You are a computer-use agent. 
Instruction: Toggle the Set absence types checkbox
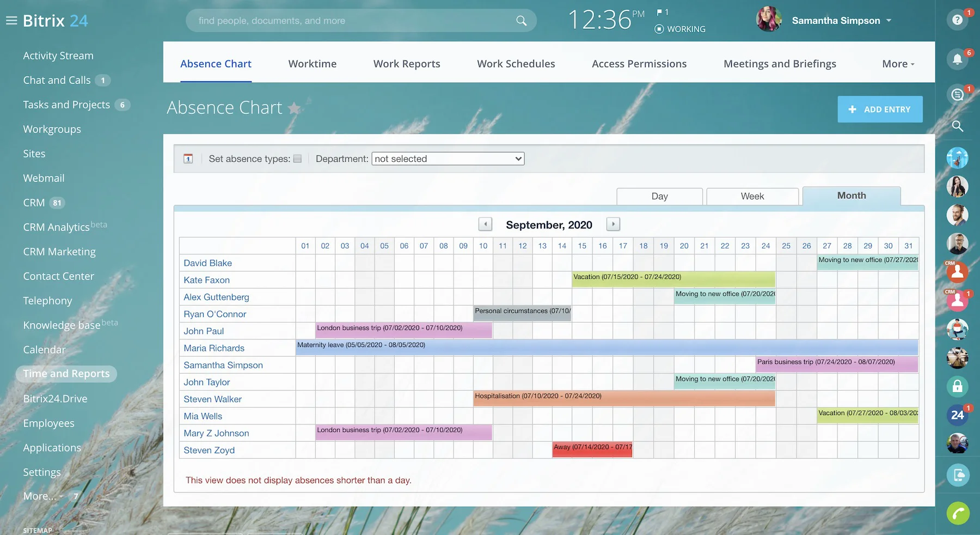tap(297, 159)
